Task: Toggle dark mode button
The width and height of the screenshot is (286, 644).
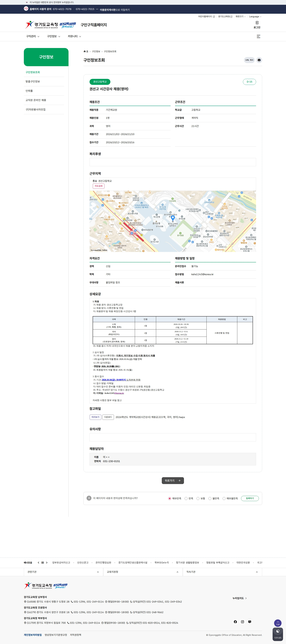Action: click(278, 634)
